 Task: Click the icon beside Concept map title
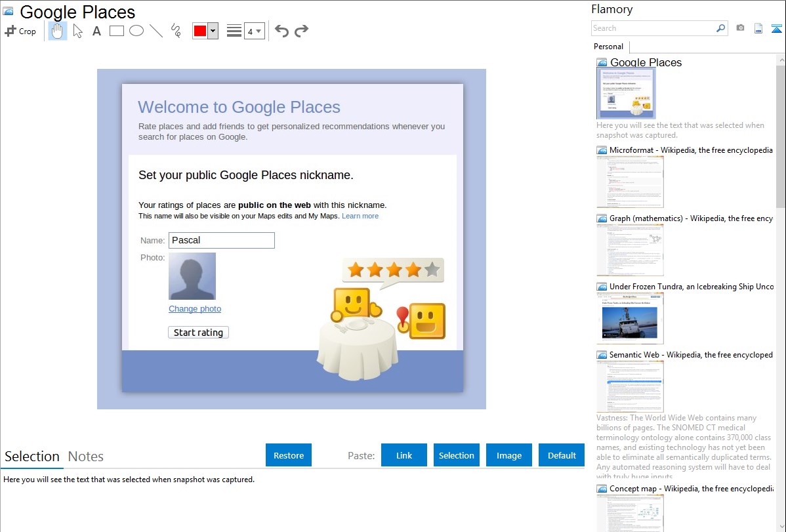[x=602, y=488]
